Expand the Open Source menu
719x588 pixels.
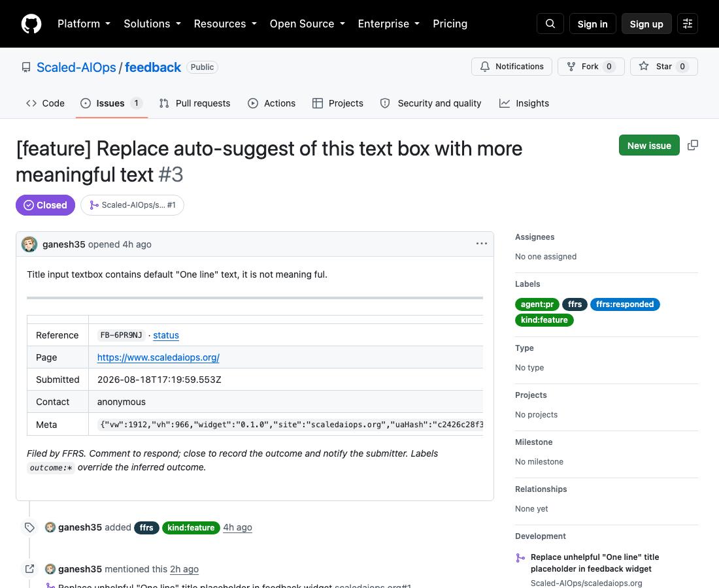tap(307, 24)
